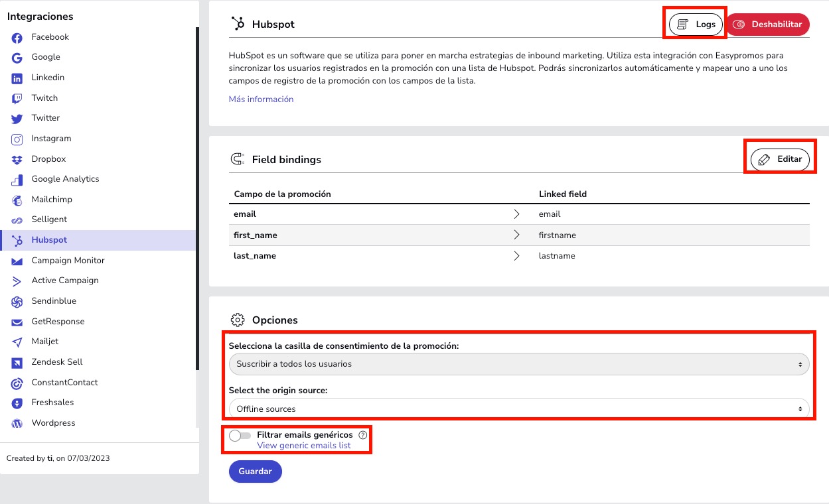Click the Facebook icon in the integrations list
This screenshot has width=829, height=504.
[17, 38]
